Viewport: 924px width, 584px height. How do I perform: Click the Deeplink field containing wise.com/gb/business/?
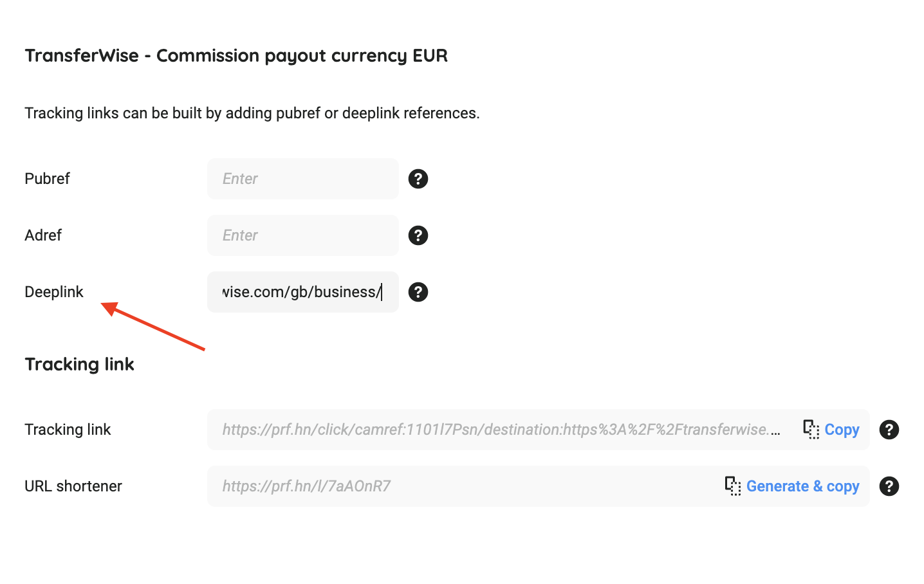tap(302, 292)
